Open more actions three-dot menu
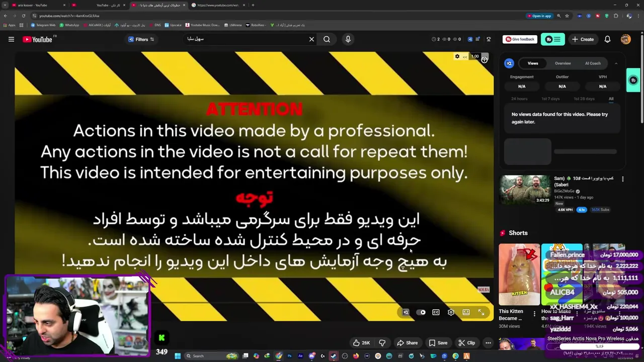This screenshot has height=362, width=644. (488, 343)
